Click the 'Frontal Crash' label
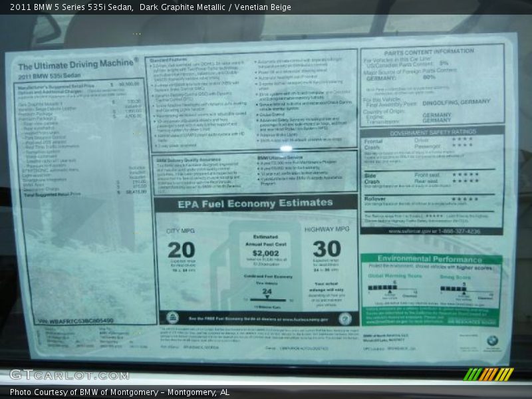Screen dimensions: 532x399 (x=373, y=144)
